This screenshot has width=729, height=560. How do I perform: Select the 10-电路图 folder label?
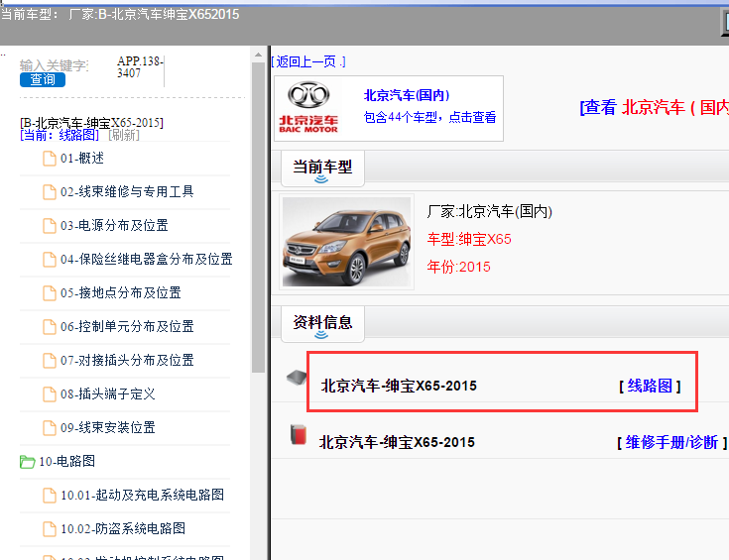point(67,462)
